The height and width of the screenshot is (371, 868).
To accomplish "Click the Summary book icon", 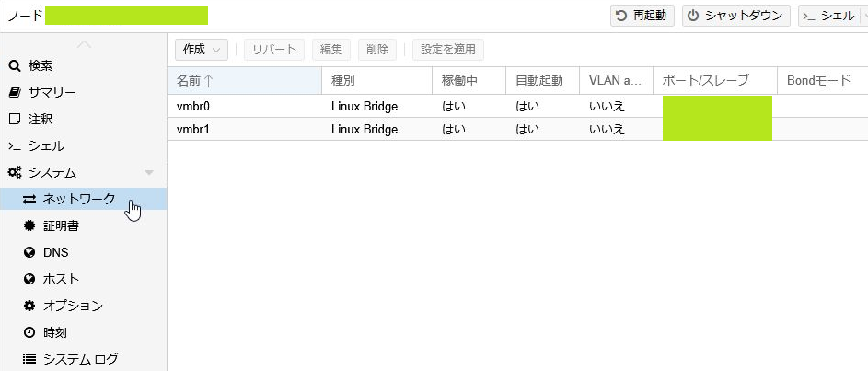I will tap(15, 92).
